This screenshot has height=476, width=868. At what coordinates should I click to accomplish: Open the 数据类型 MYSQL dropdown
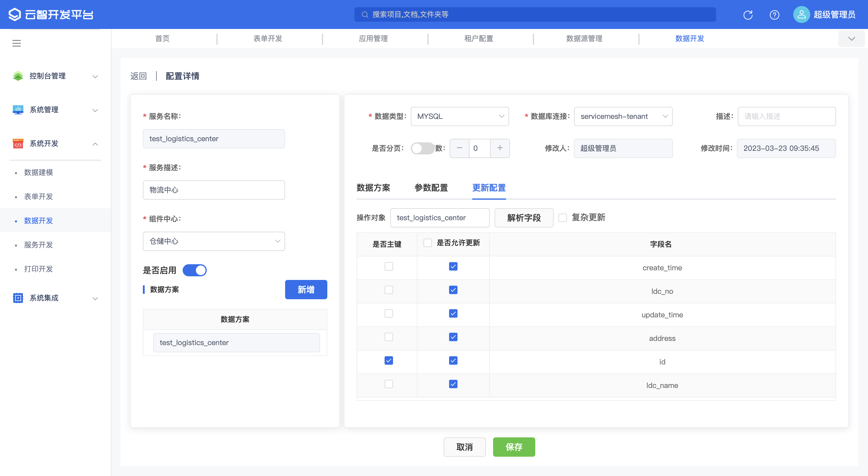point(460,116)
